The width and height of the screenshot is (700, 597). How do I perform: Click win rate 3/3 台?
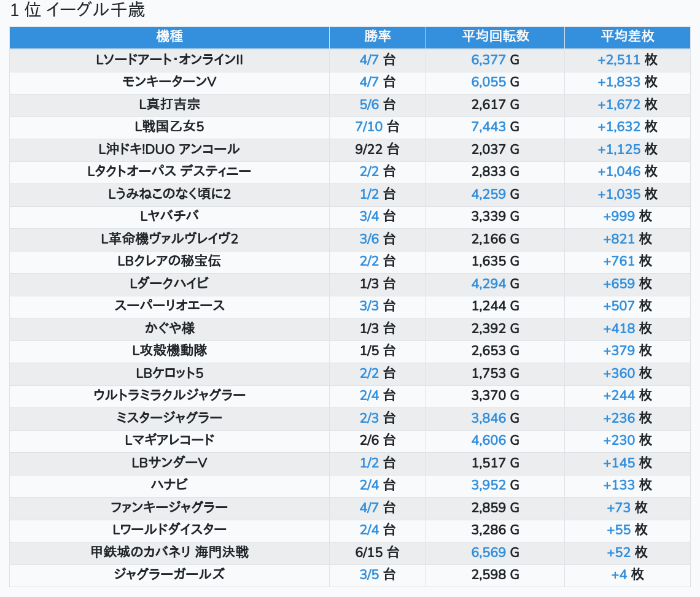click(x=377, y=306)
